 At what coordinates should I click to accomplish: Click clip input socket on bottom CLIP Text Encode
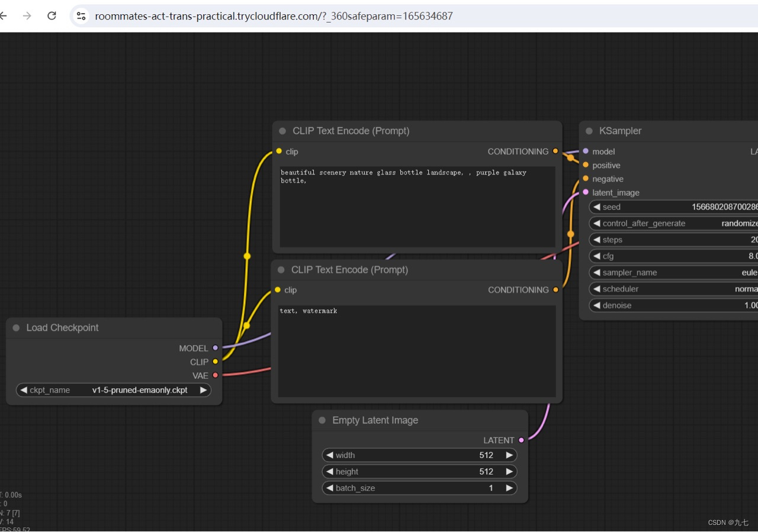pyautogui.click(x=278, y=290)
